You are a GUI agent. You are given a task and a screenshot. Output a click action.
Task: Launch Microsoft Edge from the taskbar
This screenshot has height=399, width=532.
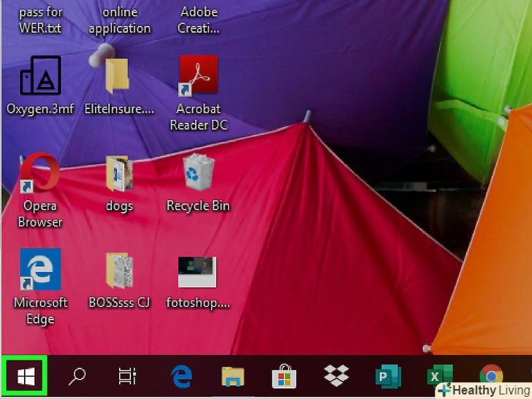click(180, 376)
